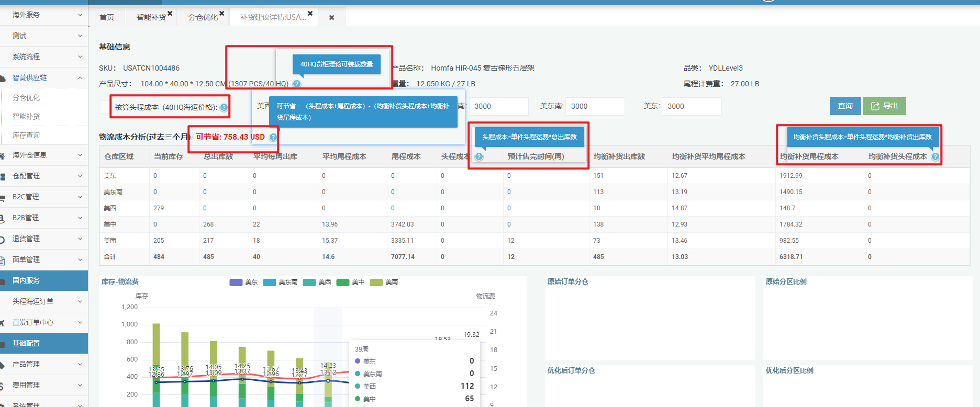The image size is (980, 407).
Task: Click the standalone close-all tabs X
Action: click(331, 17)
